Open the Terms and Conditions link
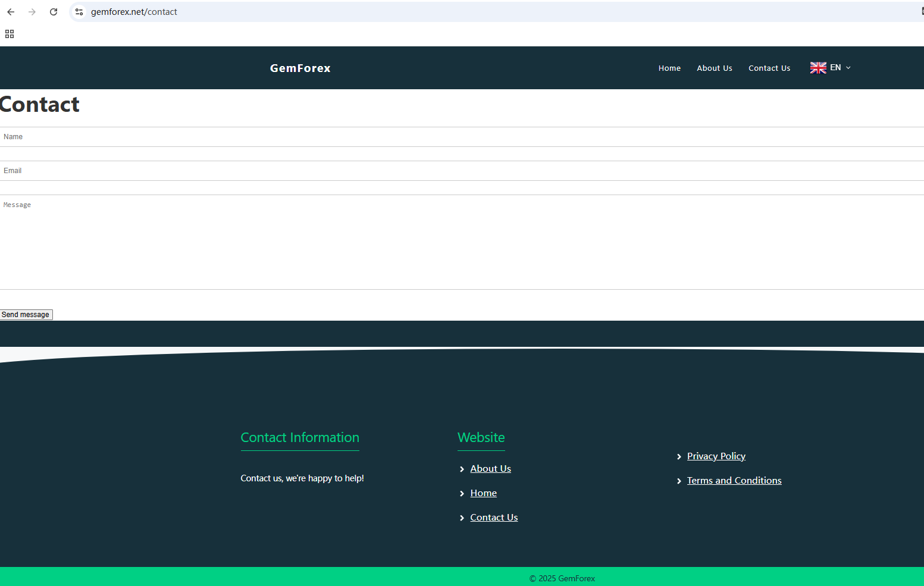The width and height of the screenshot is (924, 586). coord(734,481)
